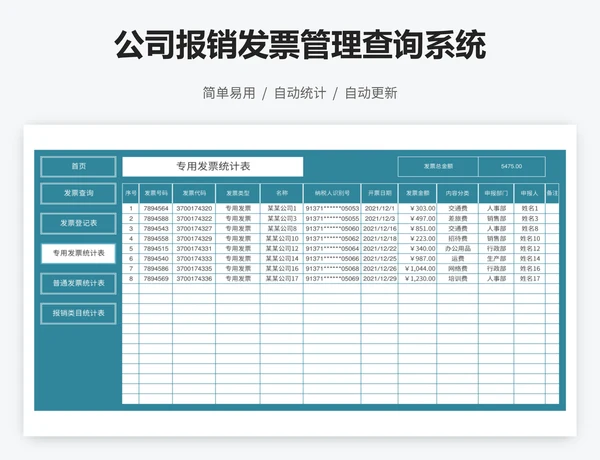This screenshot has height=460, width=600.
Task: Select the amount cell ¥1,230.00
Action: pyautogui.click(x=417, y=279)
